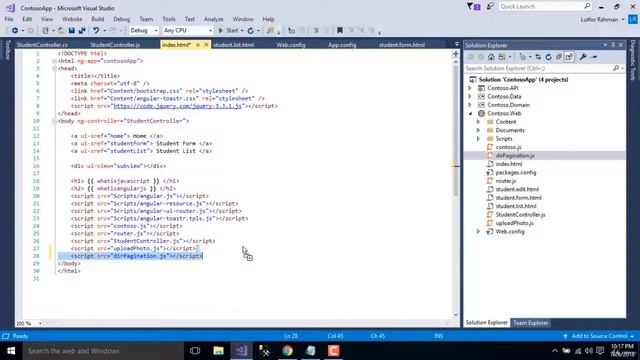The image size is (640, 360).
Task: Open the Analyze menu
Action: tap(213, 19)
